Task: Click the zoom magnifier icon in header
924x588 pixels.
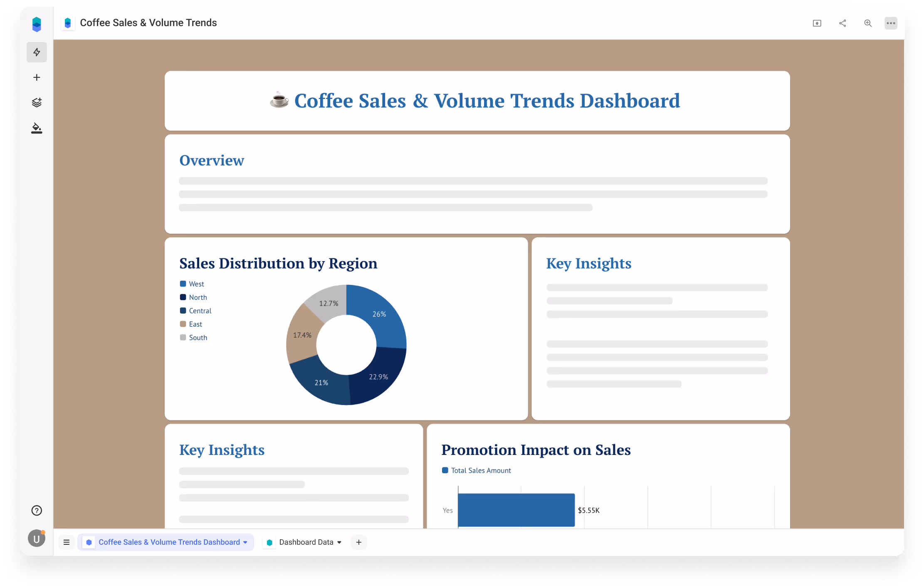Action: pos(868,23)
